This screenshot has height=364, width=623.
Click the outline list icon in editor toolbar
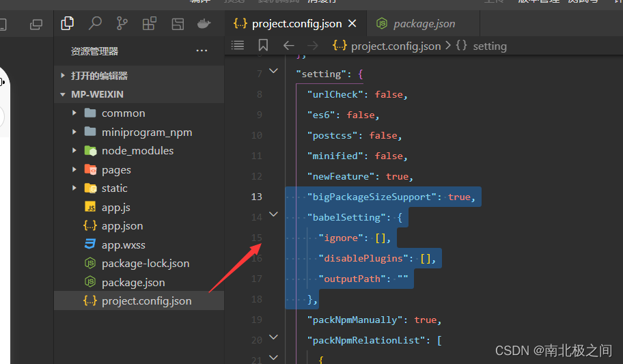(x=238, y=45)
